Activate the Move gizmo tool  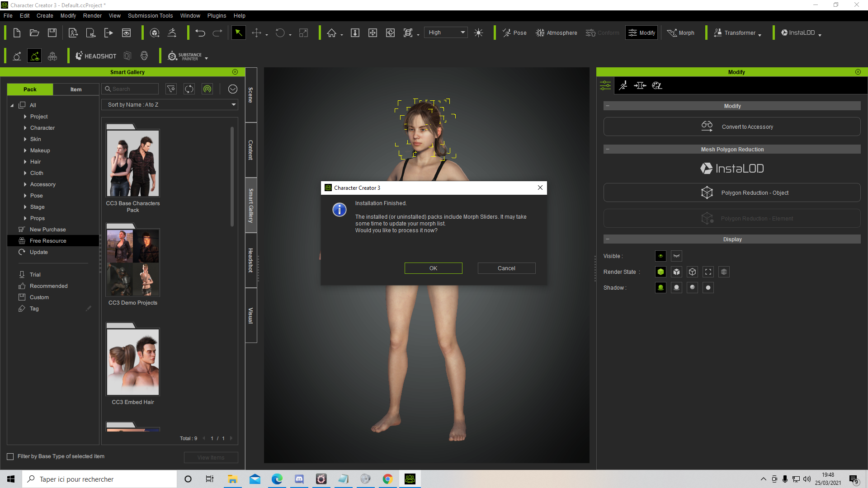click(x=256, y=33)
